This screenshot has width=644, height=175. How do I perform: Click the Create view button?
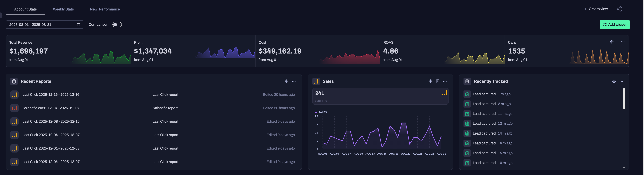tap(596, 9)
